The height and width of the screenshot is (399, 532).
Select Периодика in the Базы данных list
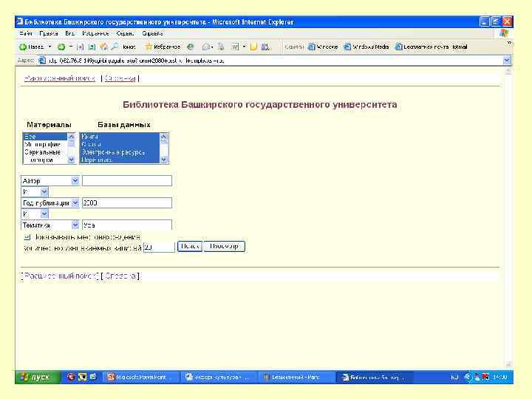120,160
